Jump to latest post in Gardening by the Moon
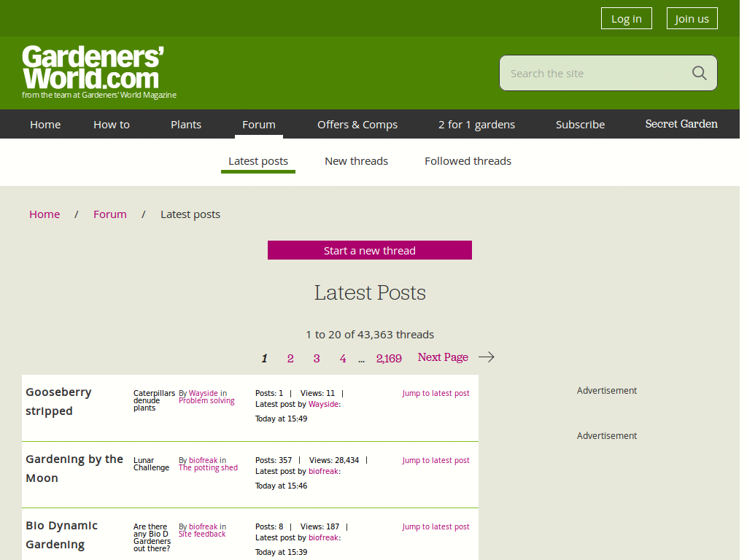 (436, 461)
